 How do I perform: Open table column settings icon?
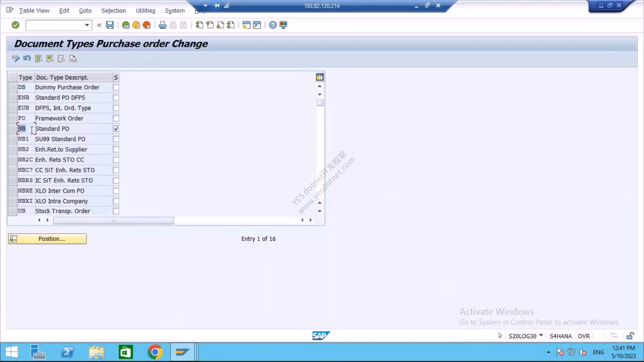[x=320, y=77]
